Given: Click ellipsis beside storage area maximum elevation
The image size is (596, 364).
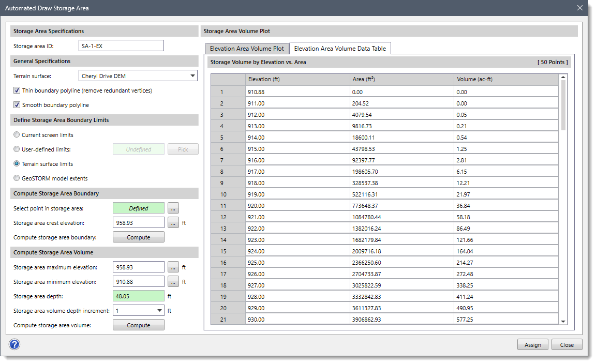Looking at the screenshot, I should tap(173, 267).
